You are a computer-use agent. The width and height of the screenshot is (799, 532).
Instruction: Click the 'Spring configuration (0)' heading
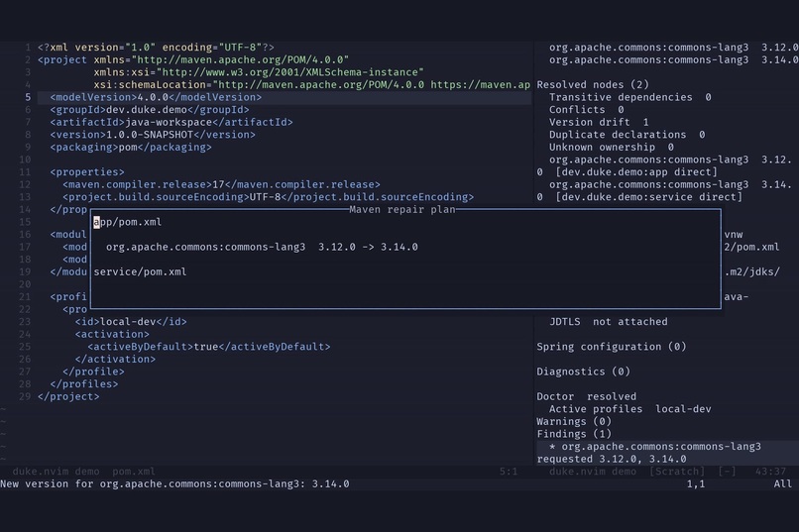612,347
